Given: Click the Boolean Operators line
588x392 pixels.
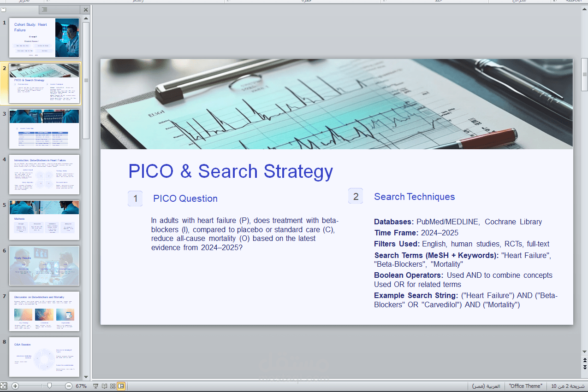Looking at the screenshot, I should click(x=463, y=280).
